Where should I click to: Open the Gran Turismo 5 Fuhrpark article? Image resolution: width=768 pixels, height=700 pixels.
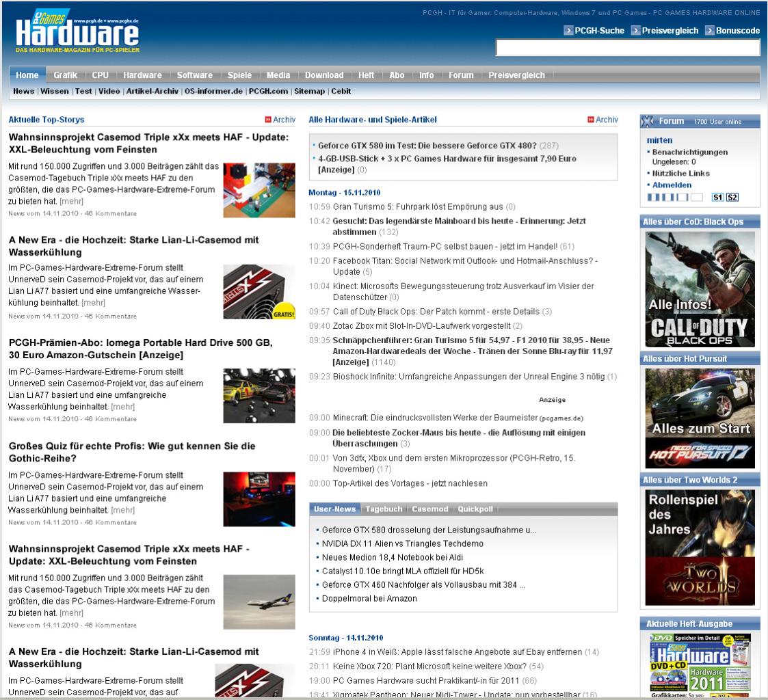(x=418, y=206)
